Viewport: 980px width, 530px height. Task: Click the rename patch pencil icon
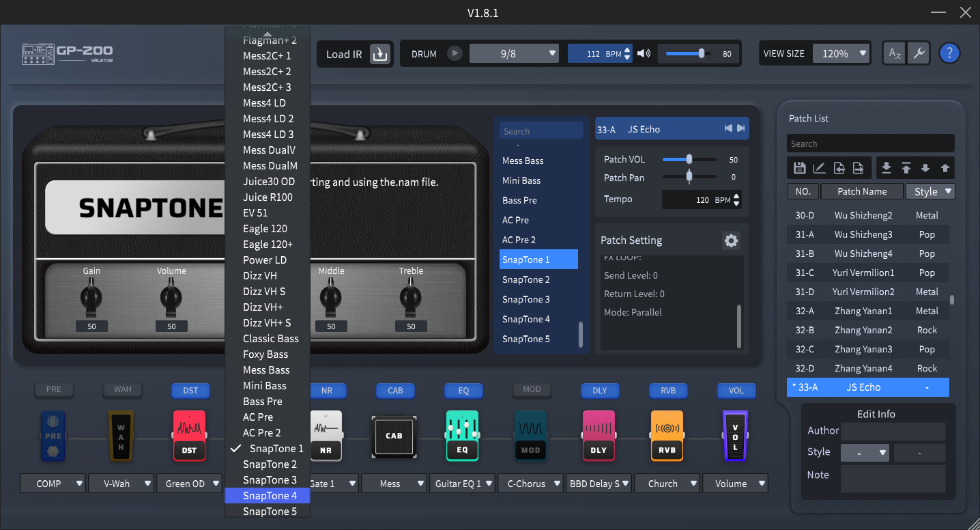point(819,168)
